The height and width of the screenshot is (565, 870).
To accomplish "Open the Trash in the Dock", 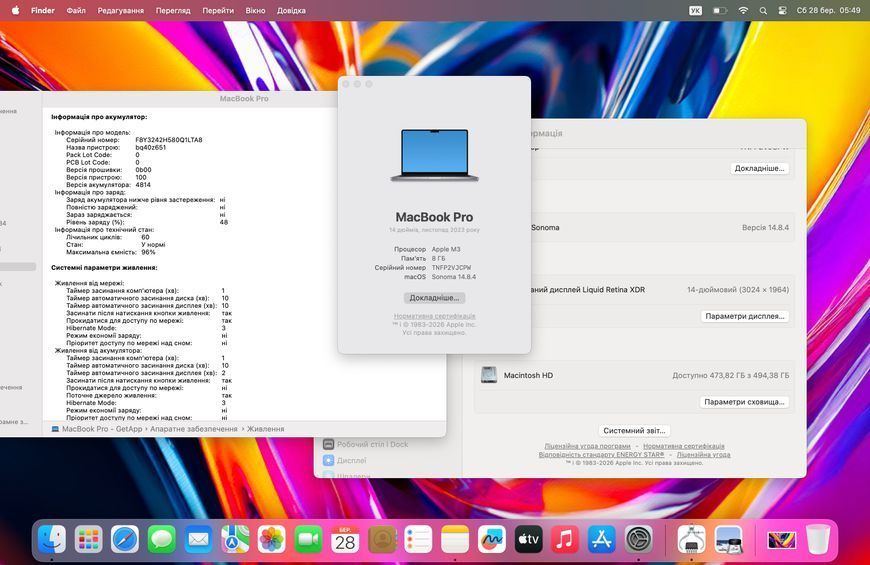I will (x=818, y=539).
